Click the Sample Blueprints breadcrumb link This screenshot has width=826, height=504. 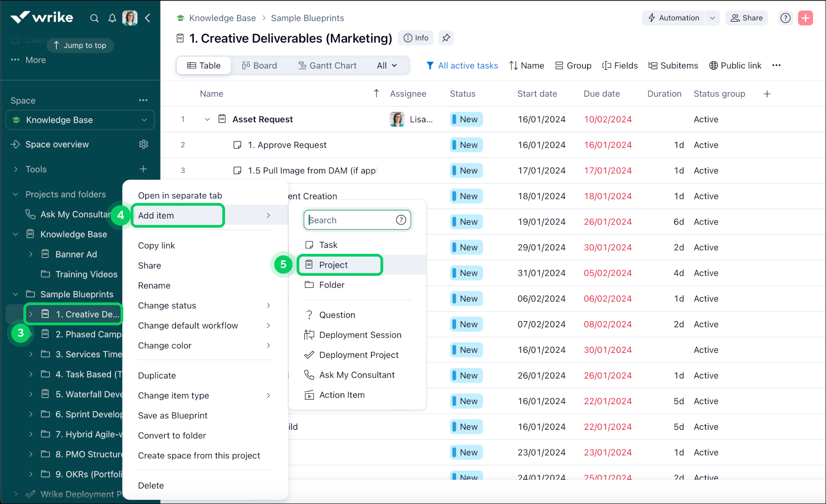pyautogui.click(x=307, y=18)
